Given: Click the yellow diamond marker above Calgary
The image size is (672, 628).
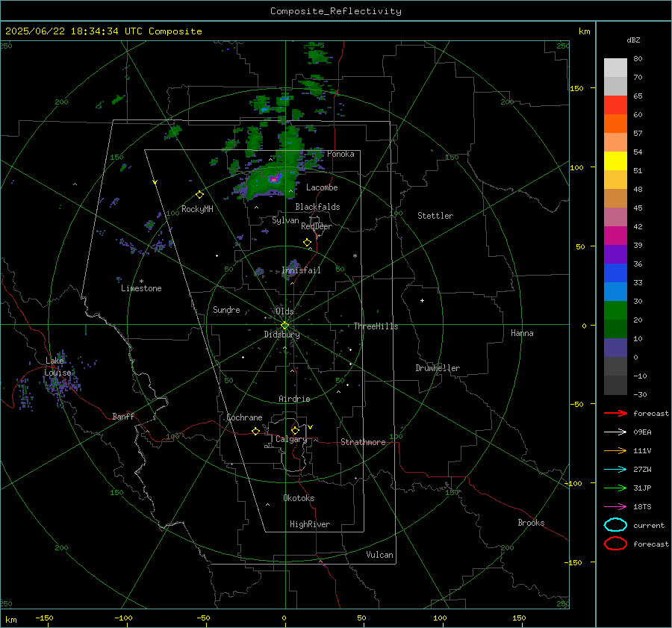Looking at the screenshot, I should click(x=295, y=430).
